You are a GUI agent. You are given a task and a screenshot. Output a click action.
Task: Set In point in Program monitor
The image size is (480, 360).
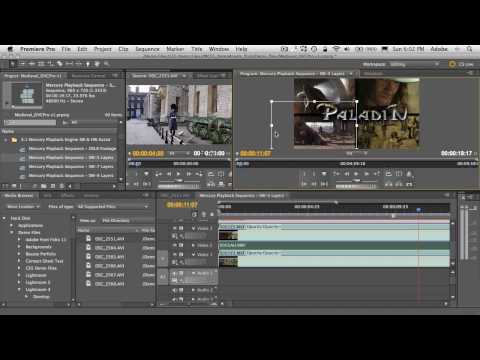point(304,174)
